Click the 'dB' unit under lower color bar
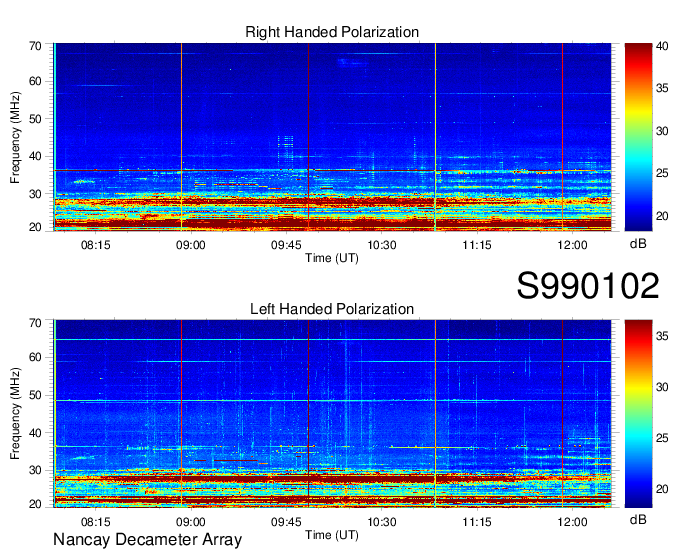The image size is (680, 552). click(638, 520)
